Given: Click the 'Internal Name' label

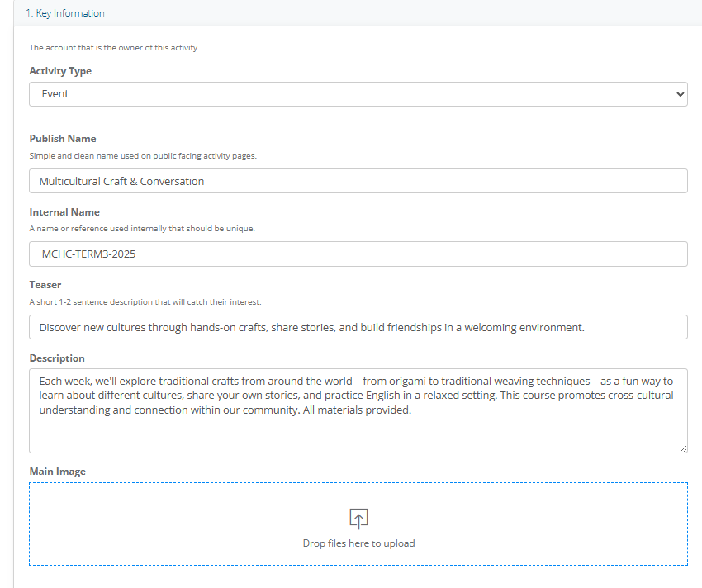Looking at the screenshot, I should click(x=64, y=211).
